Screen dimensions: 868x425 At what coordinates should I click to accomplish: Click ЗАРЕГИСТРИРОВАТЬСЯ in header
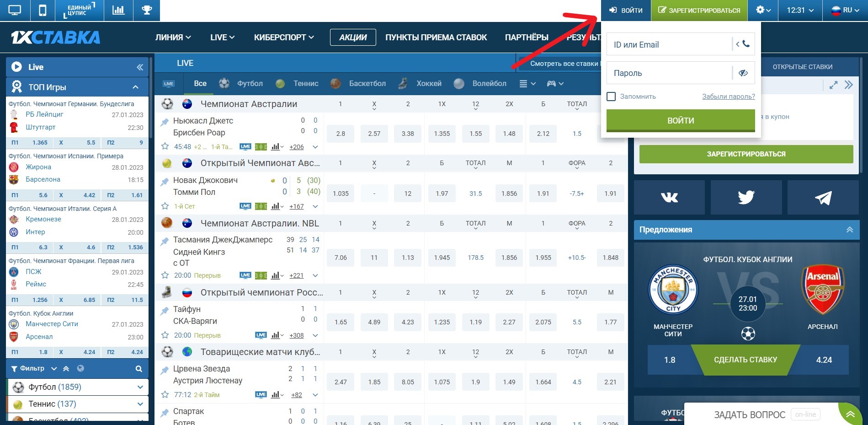pos(699,10)
